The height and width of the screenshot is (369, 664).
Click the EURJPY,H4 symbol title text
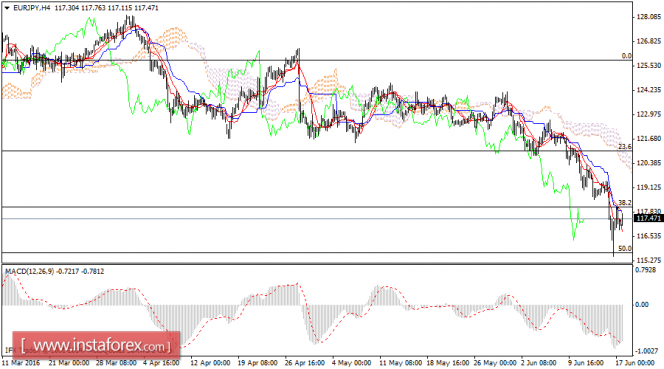coord(32,8)
